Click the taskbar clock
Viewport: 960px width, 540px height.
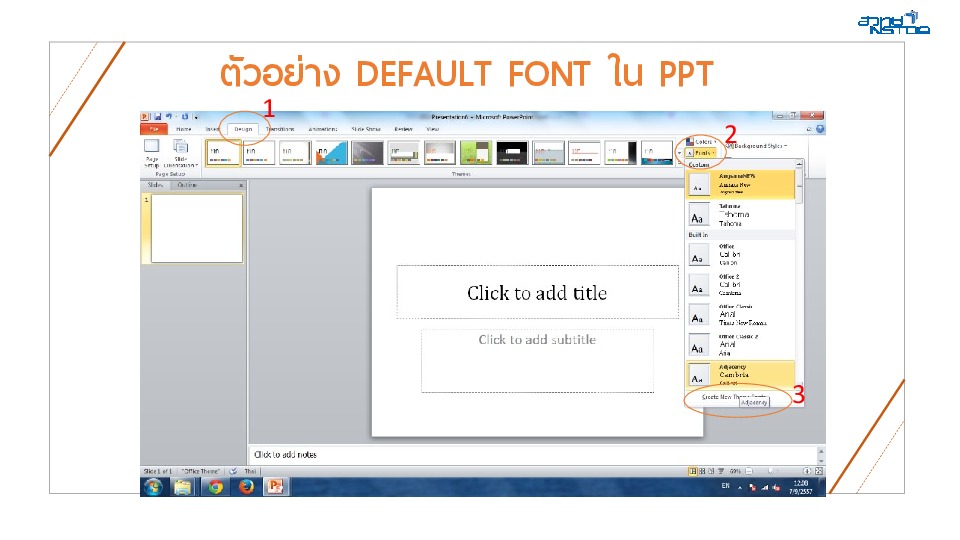click(801, 487)
